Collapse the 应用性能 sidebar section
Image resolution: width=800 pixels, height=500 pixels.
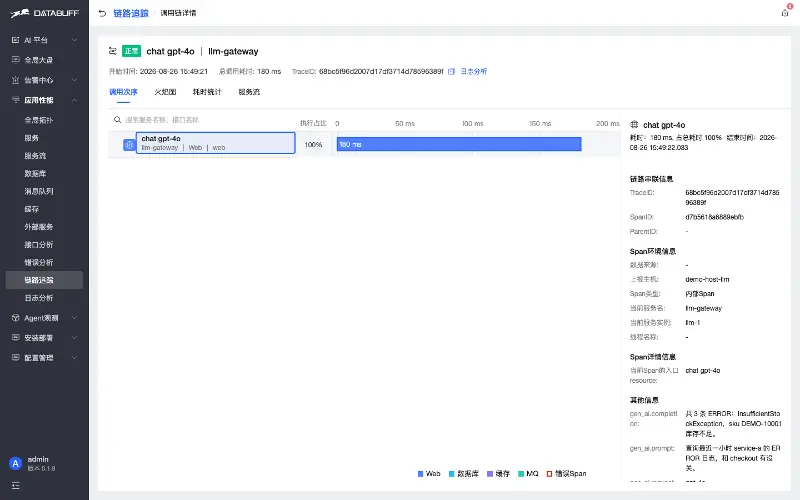click(x=44, y=100)
